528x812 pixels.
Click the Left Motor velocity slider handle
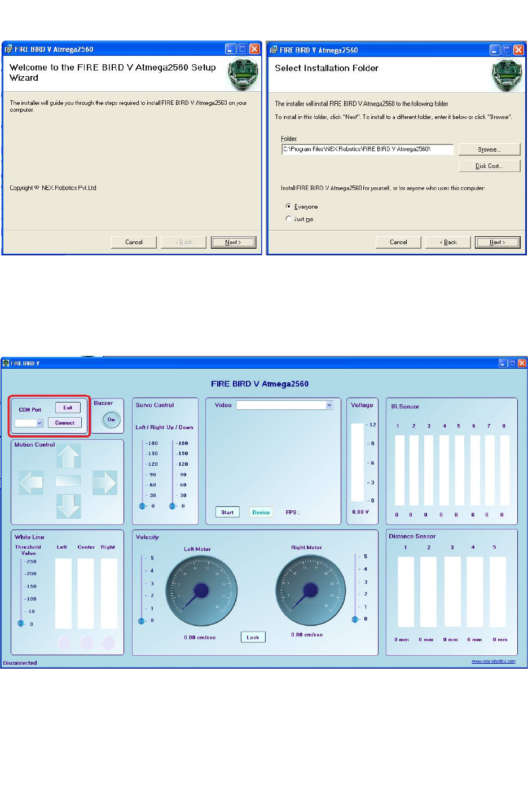[x=141, y=621]
